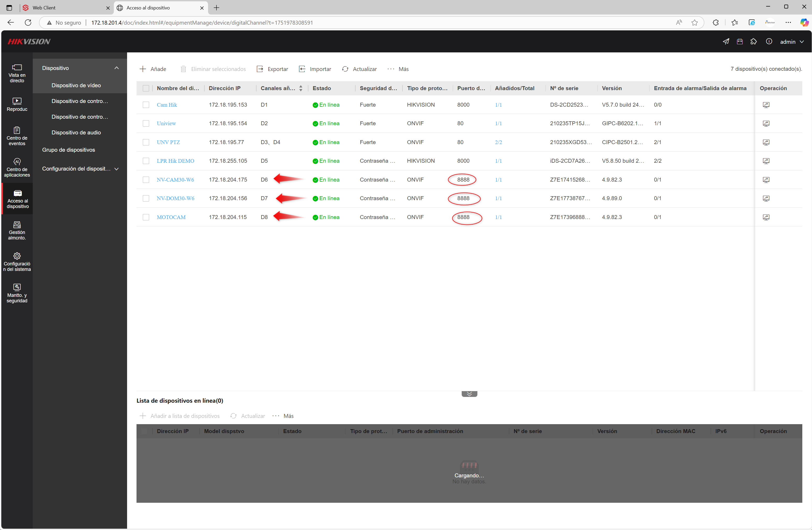
Task: Select first Dispositivo de contro… menu item
Action: pos(79,101)
